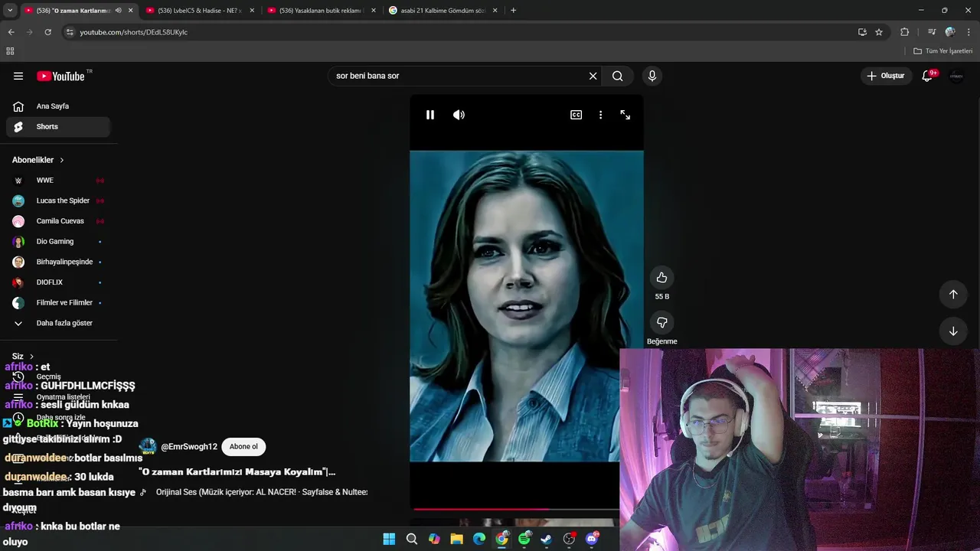Go to the previous Short with up arrow
Viewport: 980px width, 551px height.
953,294
